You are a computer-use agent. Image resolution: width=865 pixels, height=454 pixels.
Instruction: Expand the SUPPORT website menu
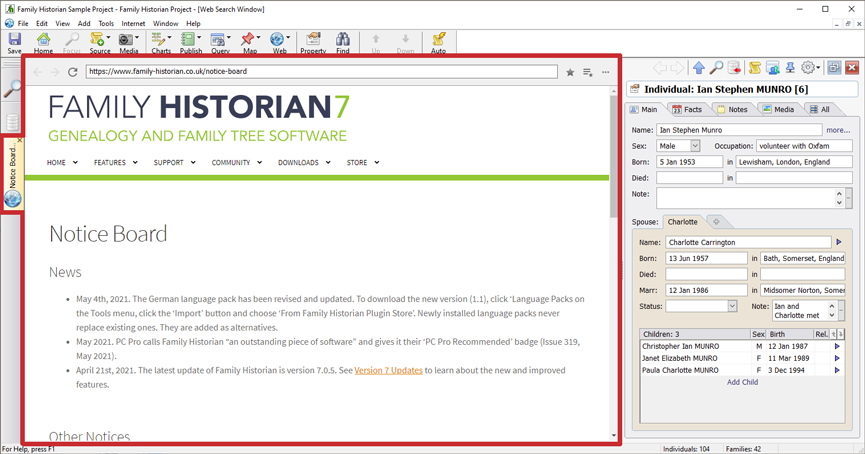pos(174,163)
